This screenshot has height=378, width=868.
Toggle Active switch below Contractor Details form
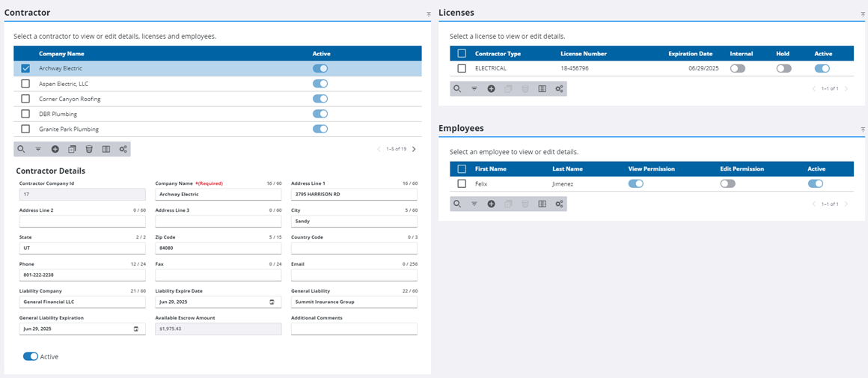pyautogui.click(x=31, y=356)
